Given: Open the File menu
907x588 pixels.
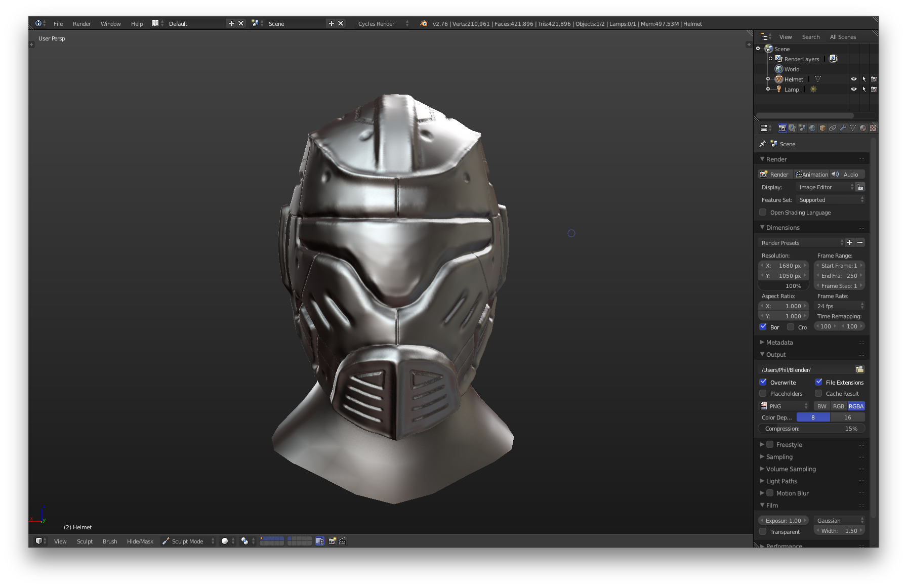Looking at the screenshot, I should (x=58, y=24).
